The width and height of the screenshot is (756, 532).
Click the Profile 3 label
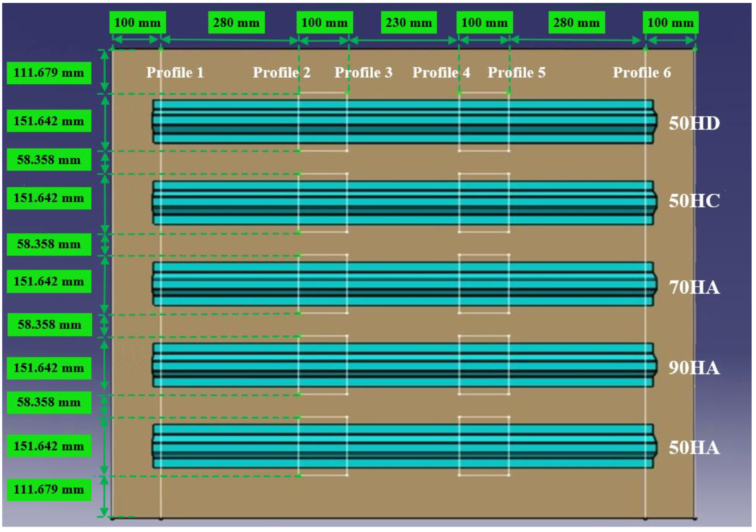363,73
